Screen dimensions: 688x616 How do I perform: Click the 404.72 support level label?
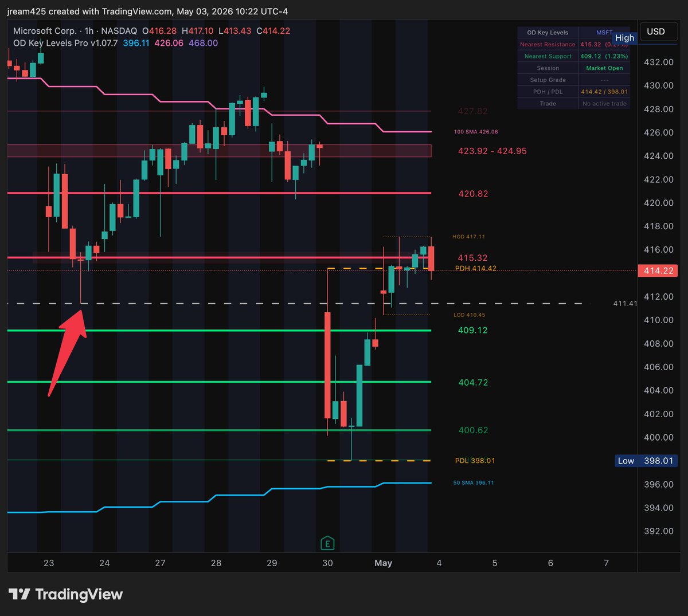pos(473,383)
